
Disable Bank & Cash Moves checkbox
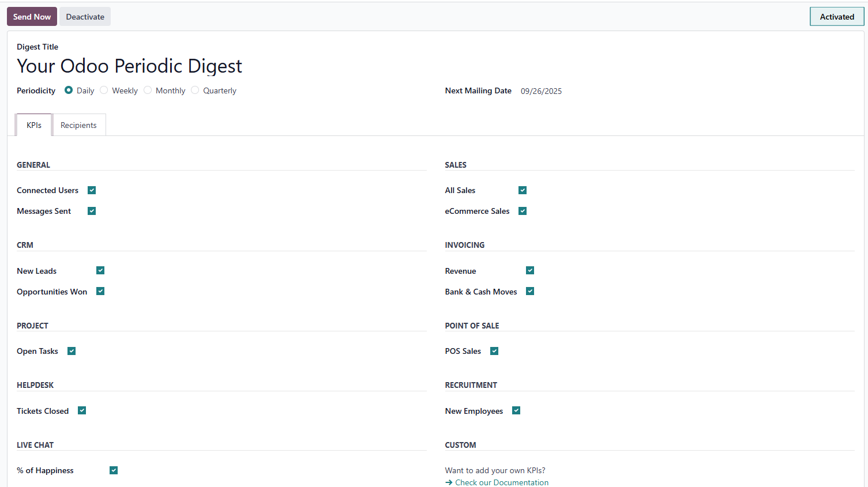(530, 291)
